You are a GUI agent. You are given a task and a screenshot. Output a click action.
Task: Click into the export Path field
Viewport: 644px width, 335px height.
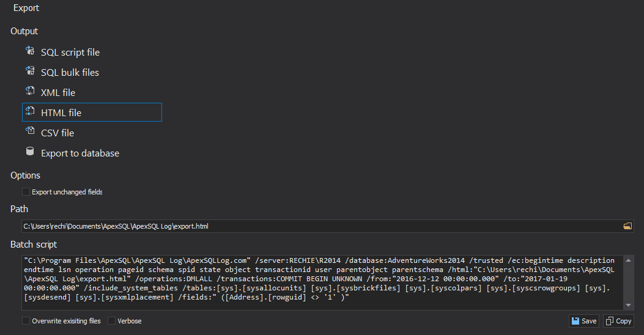pos(322,226)
